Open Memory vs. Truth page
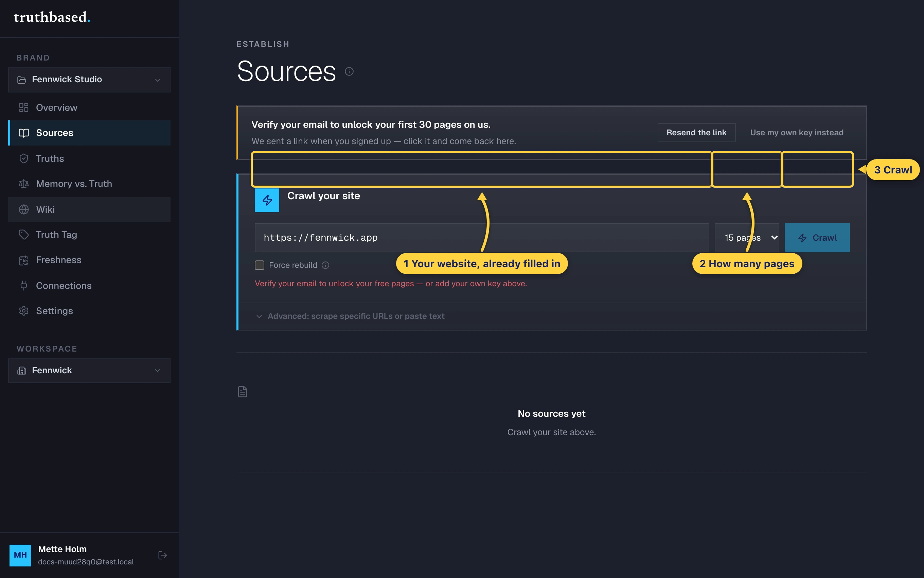Screen dimensions: 924x578 click(x=89, y=184)
